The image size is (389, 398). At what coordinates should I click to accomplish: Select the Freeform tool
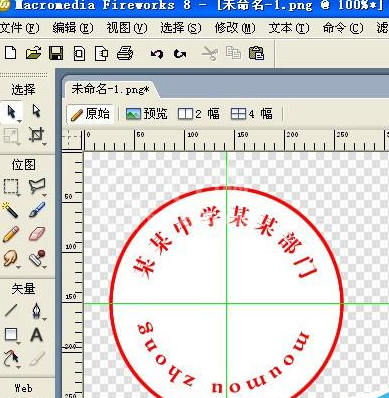pos(11,359)
